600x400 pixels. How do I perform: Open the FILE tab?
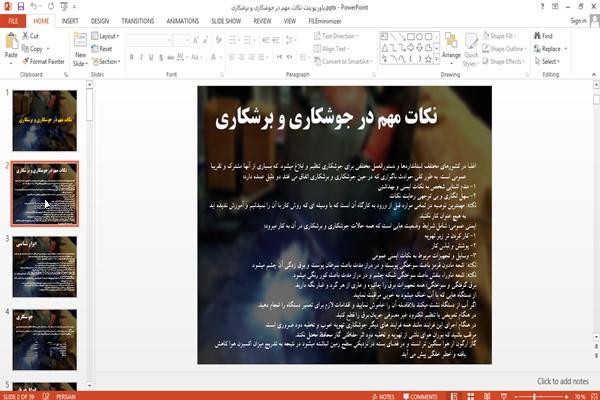(x=13, y=21)
